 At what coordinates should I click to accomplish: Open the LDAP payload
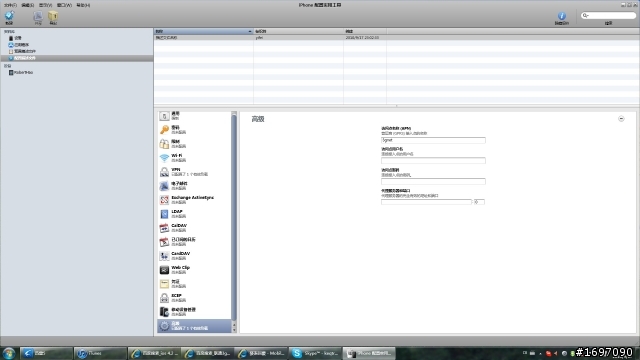coord(194,214)
